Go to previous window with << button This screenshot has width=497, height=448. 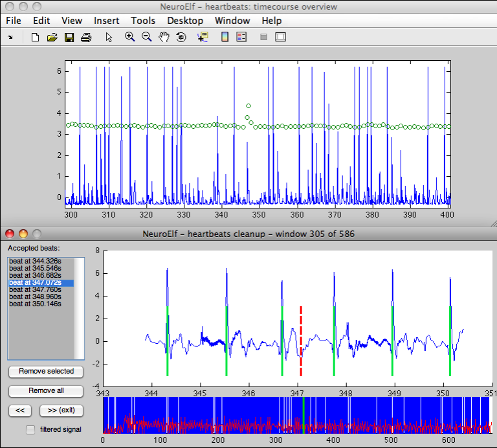[21, 410]
